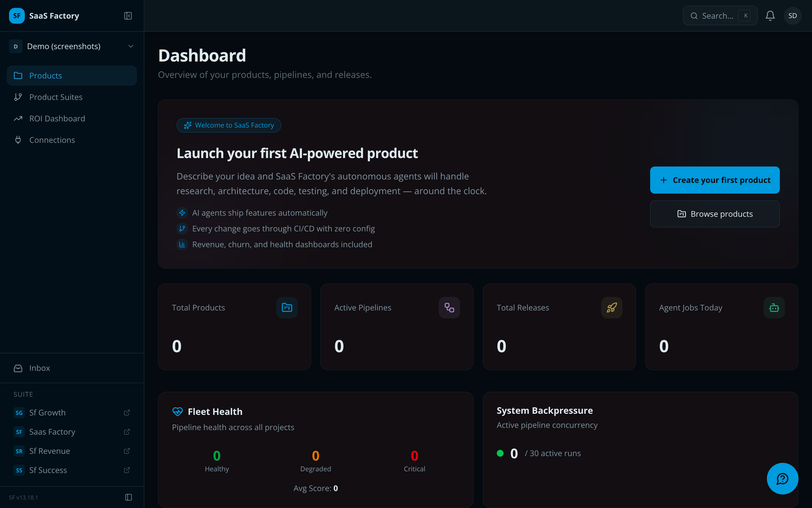Click Agent Jobs Today robot icon
The height and width of the screenshot is (508, 812).
pyautogui.click(x=774, y=307)
